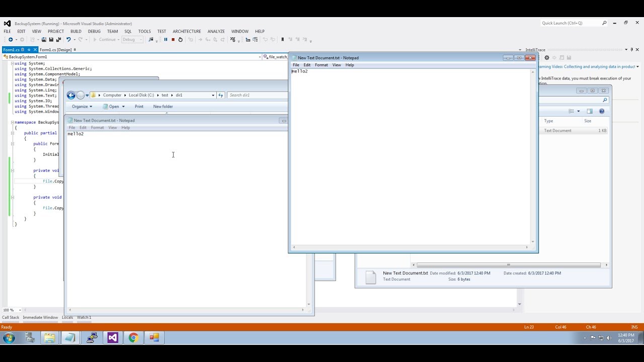Expand the streaming video link dropdown arrow in IntelliTrace
Image resolution: width=644 pixels, height=362 pixels.
click(636, 67)
